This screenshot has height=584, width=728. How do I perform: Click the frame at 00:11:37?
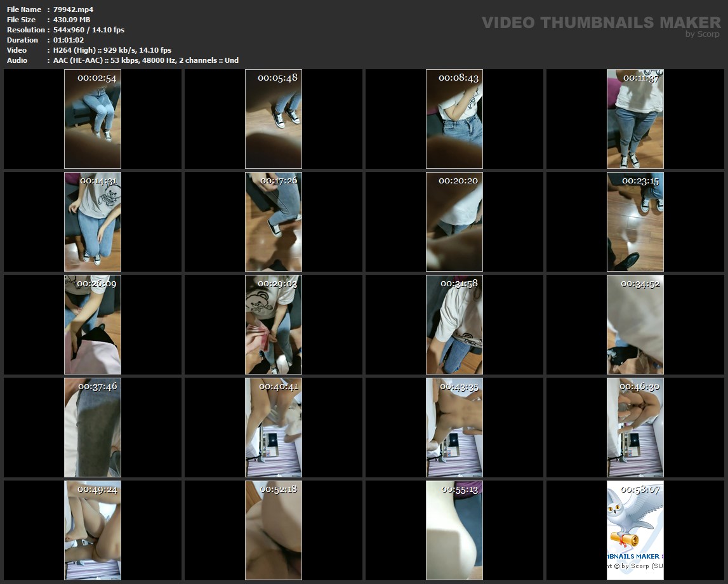[635, 119]
